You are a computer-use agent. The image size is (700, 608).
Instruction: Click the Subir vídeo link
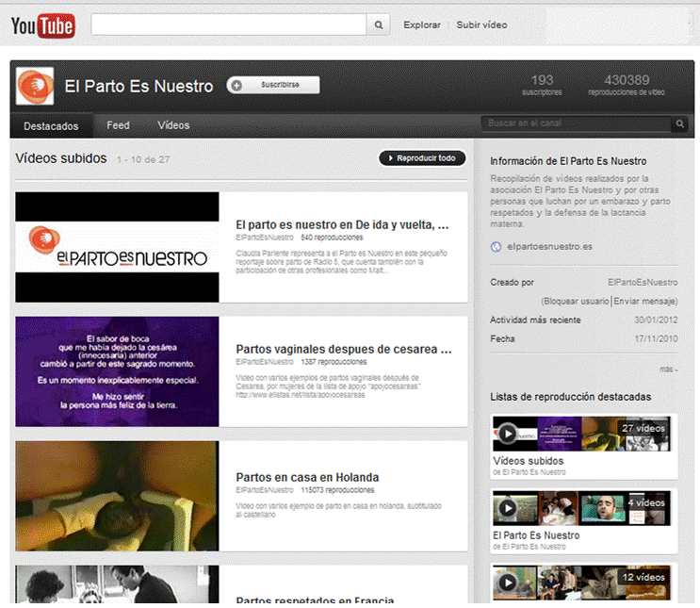click(481, 25)
